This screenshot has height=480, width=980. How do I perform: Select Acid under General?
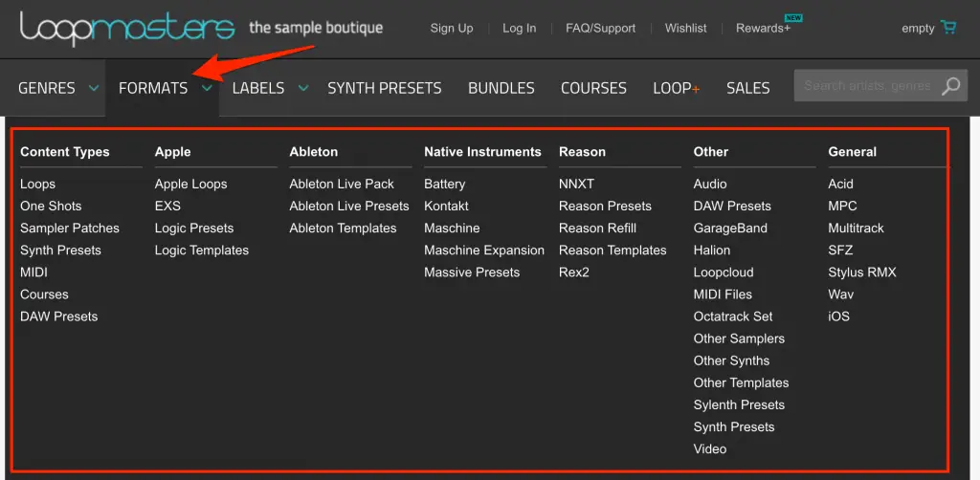(x=840, y=185)
